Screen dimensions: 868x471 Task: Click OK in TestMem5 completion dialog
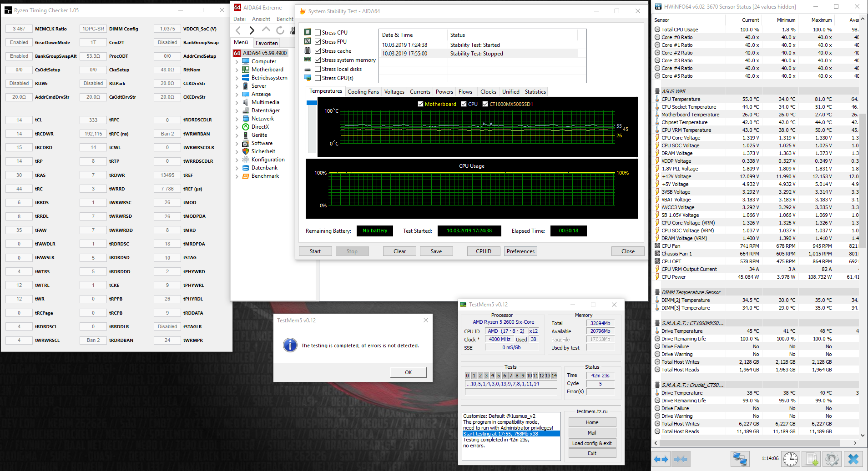(x=409, y=372)
